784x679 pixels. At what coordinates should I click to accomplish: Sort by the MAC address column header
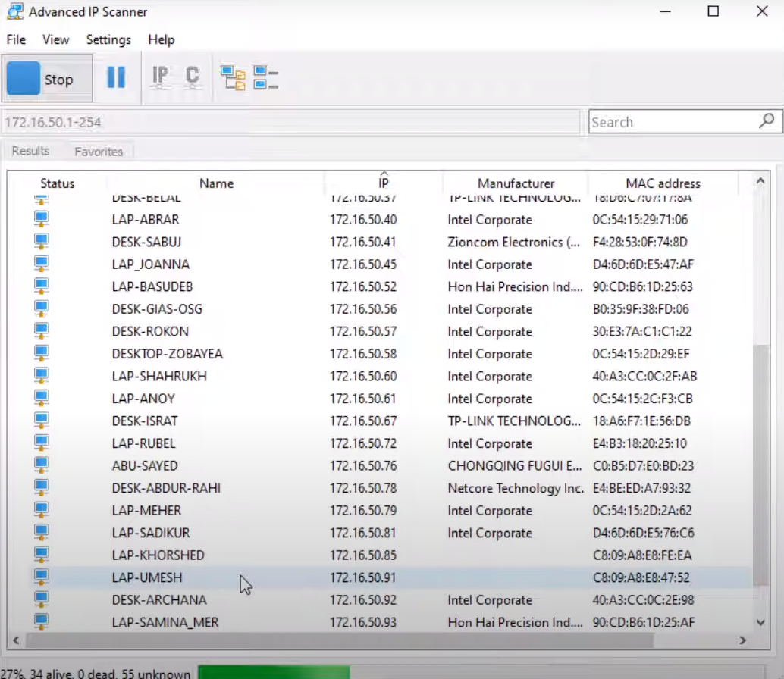(663, 183)
